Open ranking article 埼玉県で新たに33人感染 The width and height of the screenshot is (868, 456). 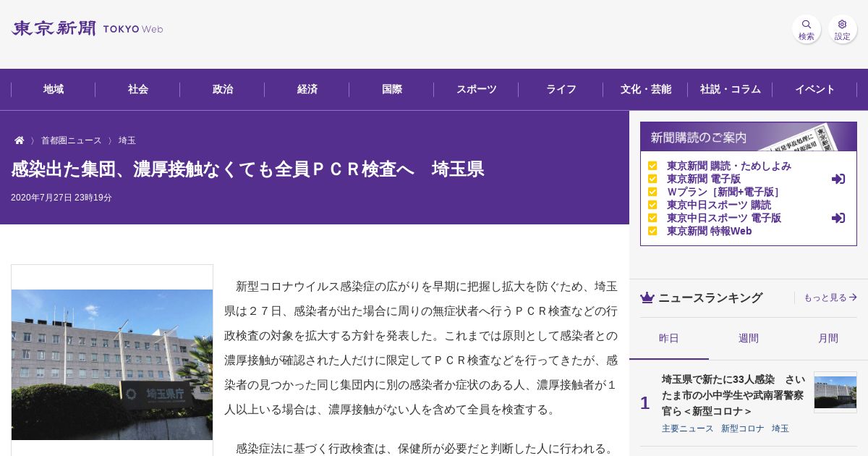tap(733, 395)
